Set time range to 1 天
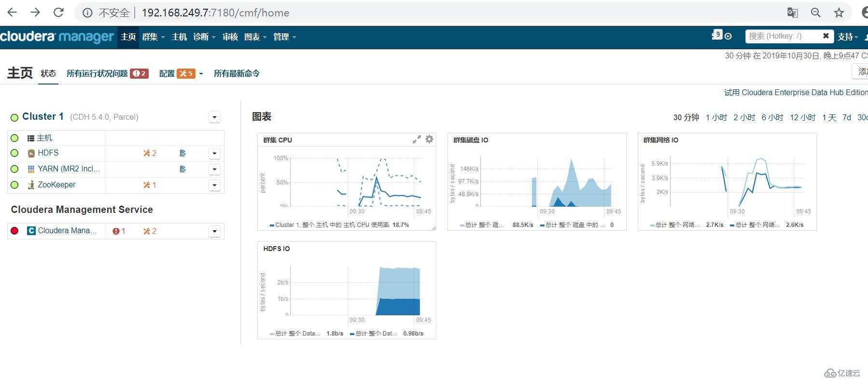The image size is (868, 379). pyautogui.click(x=829, y=117)
